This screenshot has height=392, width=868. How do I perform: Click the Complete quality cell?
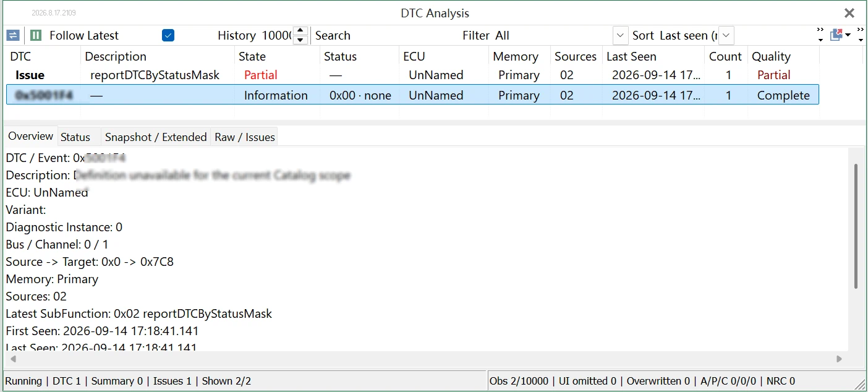(783, 95)
